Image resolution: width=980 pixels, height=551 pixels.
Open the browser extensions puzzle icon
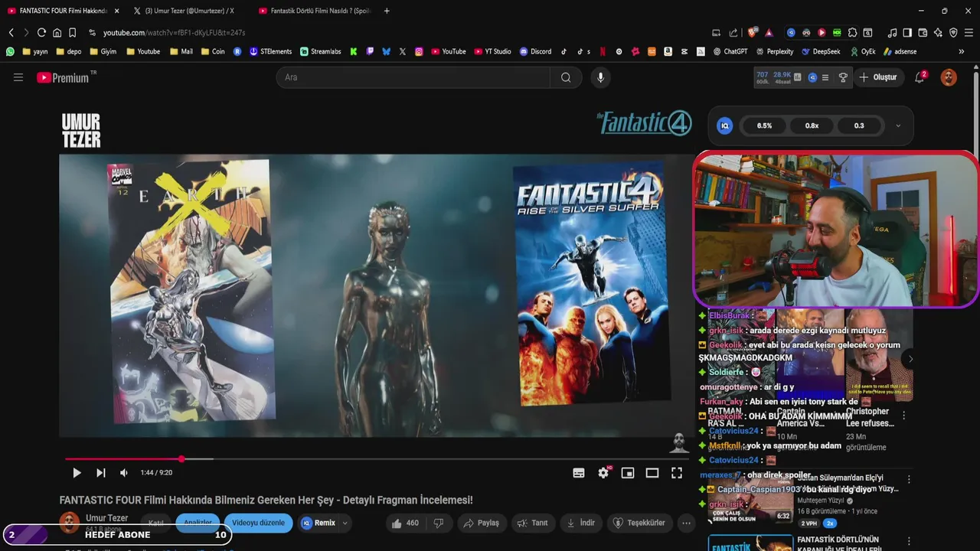[x=852, y=33]
